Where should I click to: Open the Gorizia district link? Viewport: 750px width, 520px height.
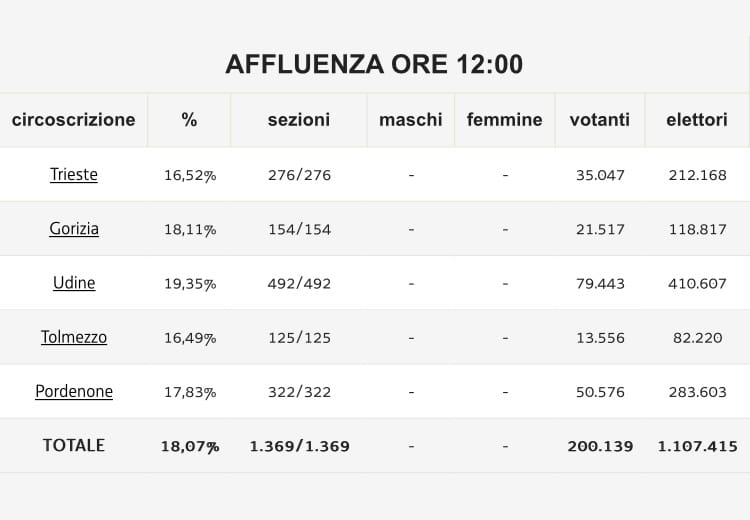click(x=74, y=229)
